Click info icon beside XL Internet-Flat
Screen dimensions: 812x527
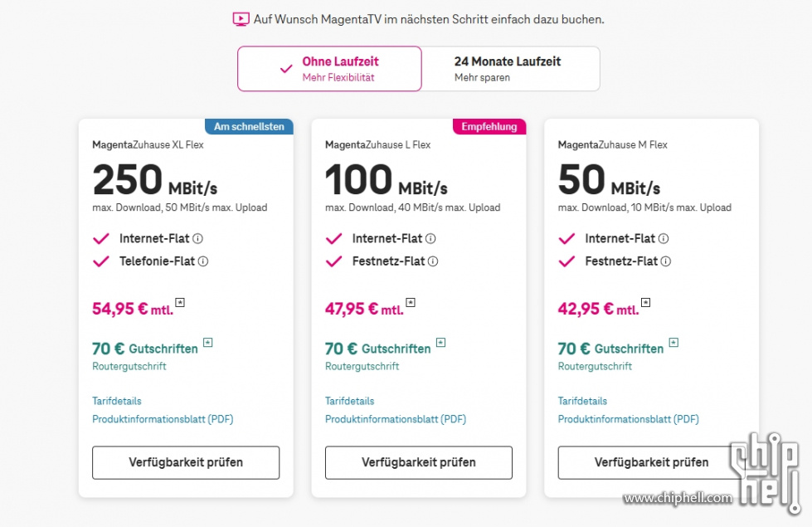(198, 238)
